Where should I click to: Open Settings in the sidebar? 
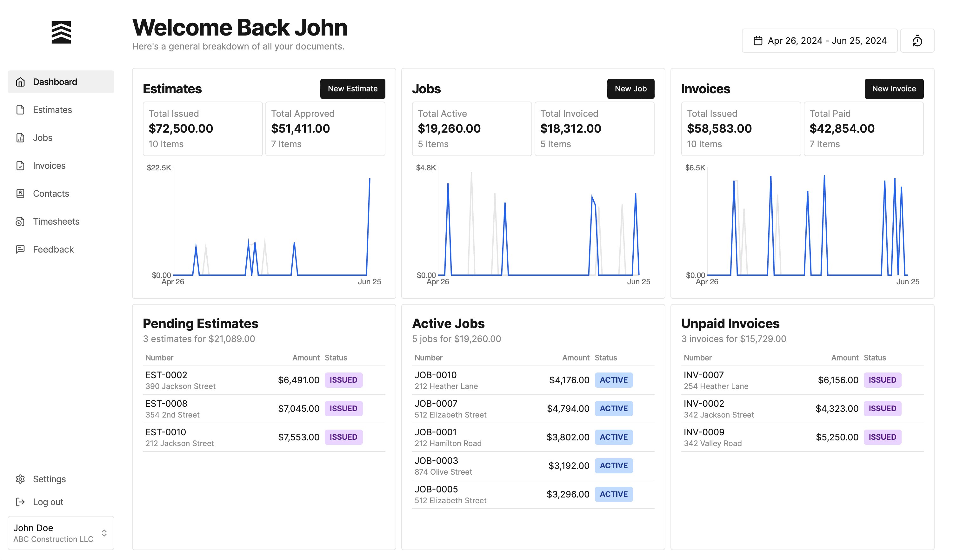click(x=61, y=479)
